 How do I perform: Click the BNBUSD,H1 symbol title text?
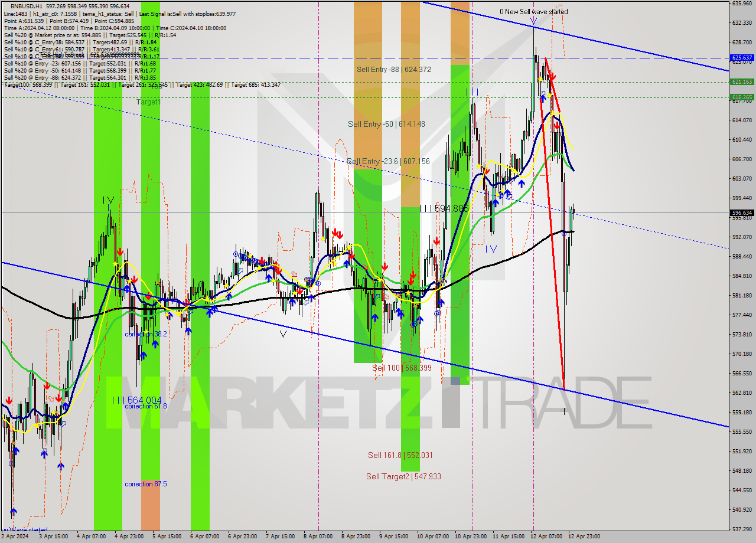click(x=27, y=5)
